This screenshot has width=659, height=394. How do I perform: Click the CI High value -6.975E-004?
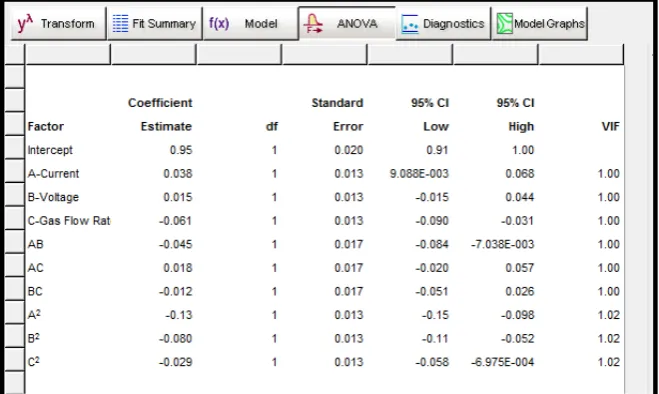503,362
